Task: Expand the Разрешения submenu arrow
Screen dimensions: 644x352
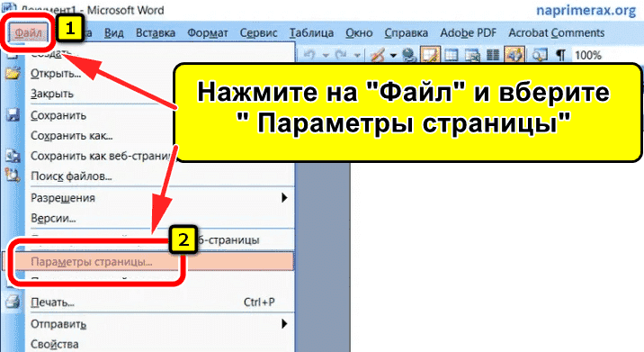Action: pyautogui.click(x=284, y=198)
